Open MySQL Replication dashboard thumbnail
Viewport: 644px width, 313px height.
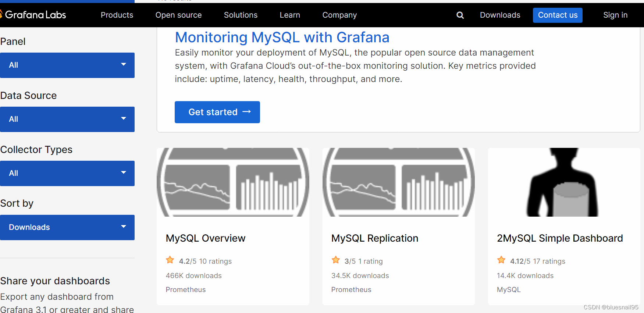tap(398, 182)
